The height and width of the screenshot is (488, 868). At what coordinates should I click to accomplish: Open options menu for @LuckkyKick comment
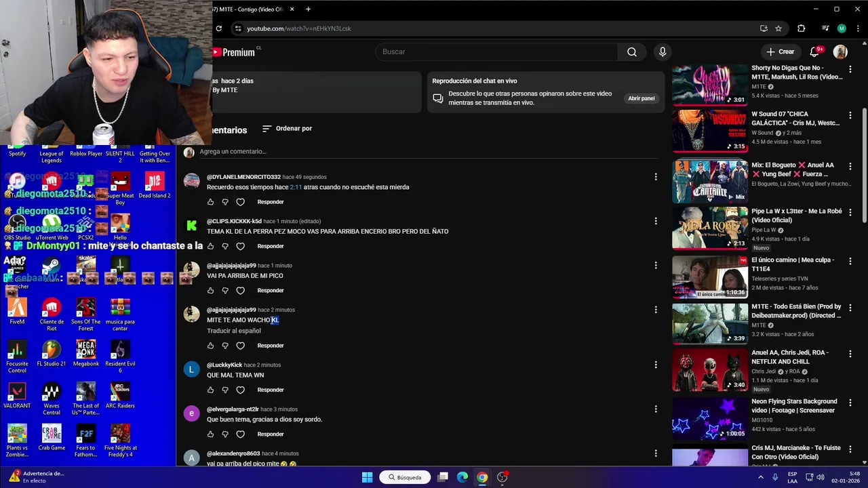point(655,365)
